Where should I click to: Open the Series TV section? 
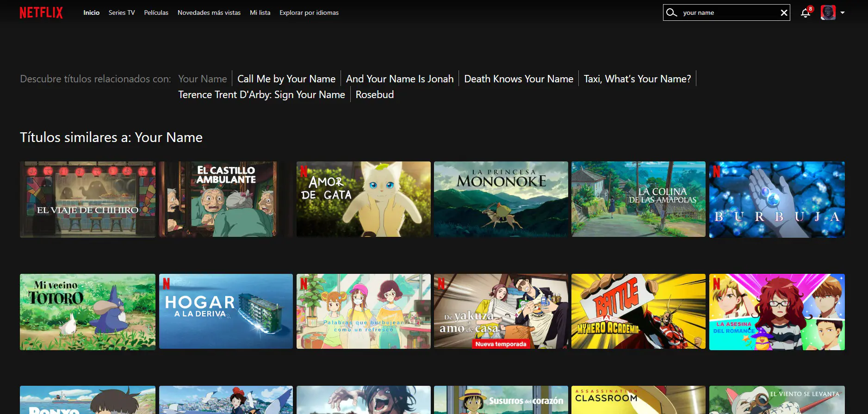122,12
